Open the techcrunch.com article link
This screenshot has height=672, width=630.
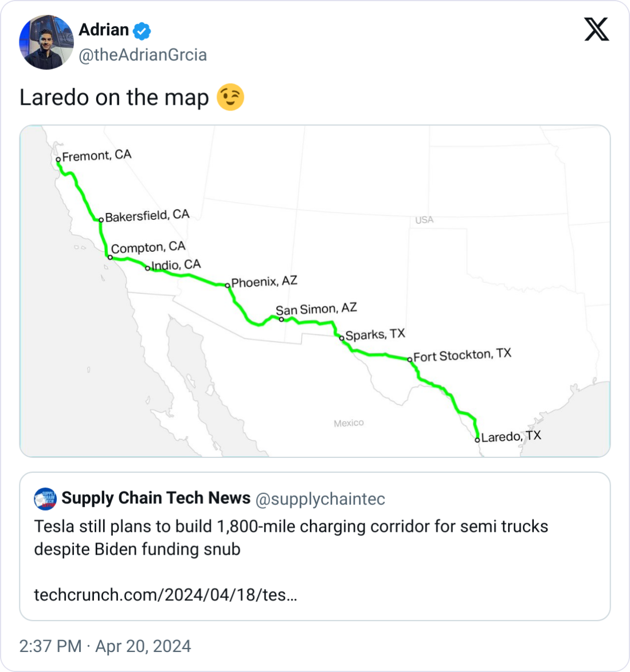[x=166, y=595]
